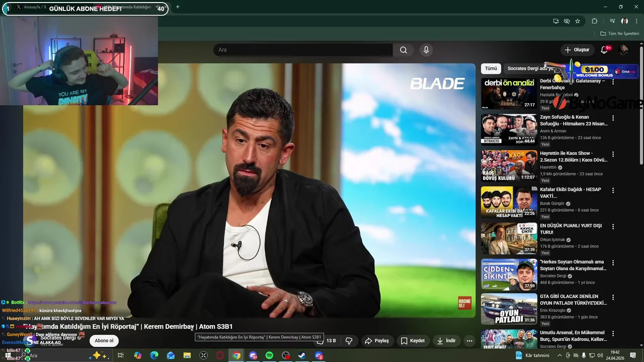Click Arem & Arman channel name
Image resolution: width=644 pixels, height=362 pixels.
pos(553,131)
